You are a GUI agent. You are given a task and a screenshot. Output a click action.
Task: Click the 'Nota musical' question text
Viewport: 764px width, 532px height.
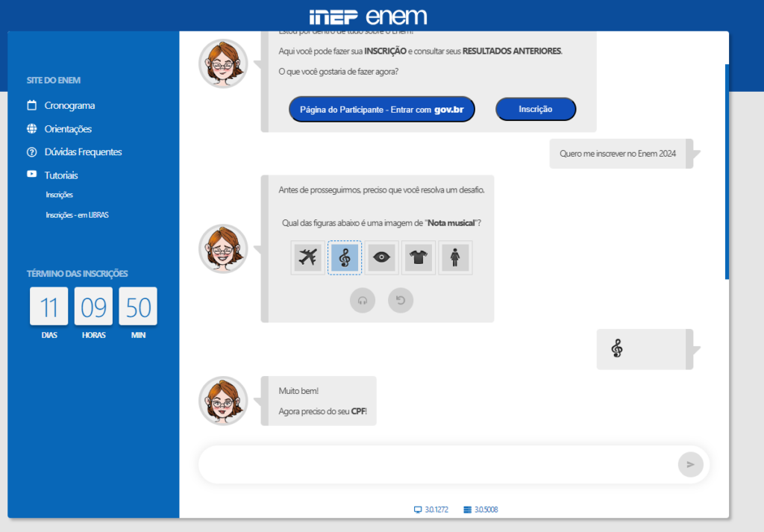pyautogui.click(x=381, y=222)
